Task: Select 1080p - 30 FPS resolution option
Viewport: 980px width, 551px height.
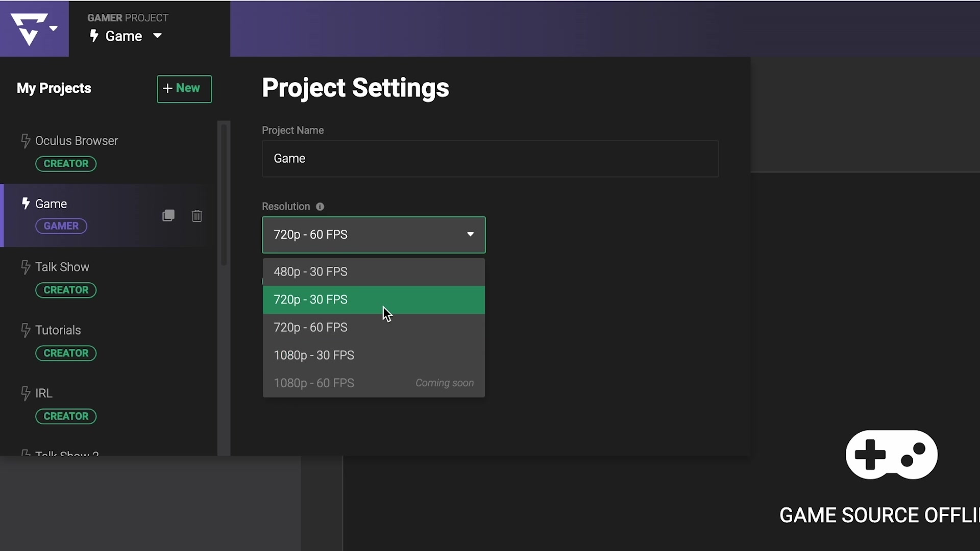Action: 374,355
